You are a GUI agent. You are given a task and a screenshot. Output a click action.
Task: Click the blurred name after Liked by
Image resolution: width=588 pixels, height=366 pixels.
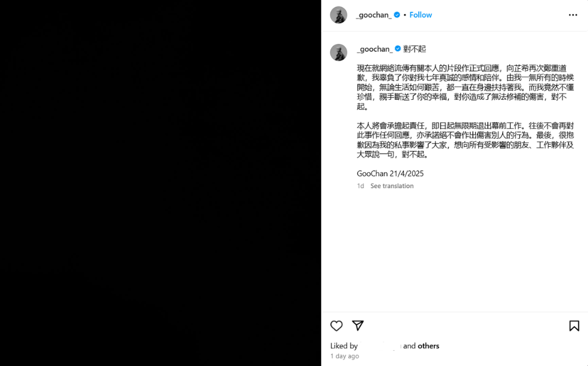click(380, 346)
